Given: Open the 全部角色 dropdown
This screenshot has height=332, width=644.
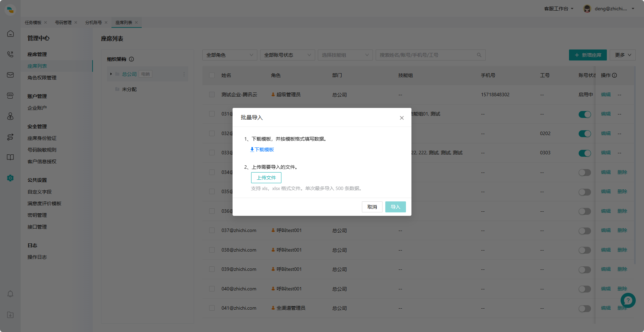Looking at the screenshot, I should pos(230,55).
